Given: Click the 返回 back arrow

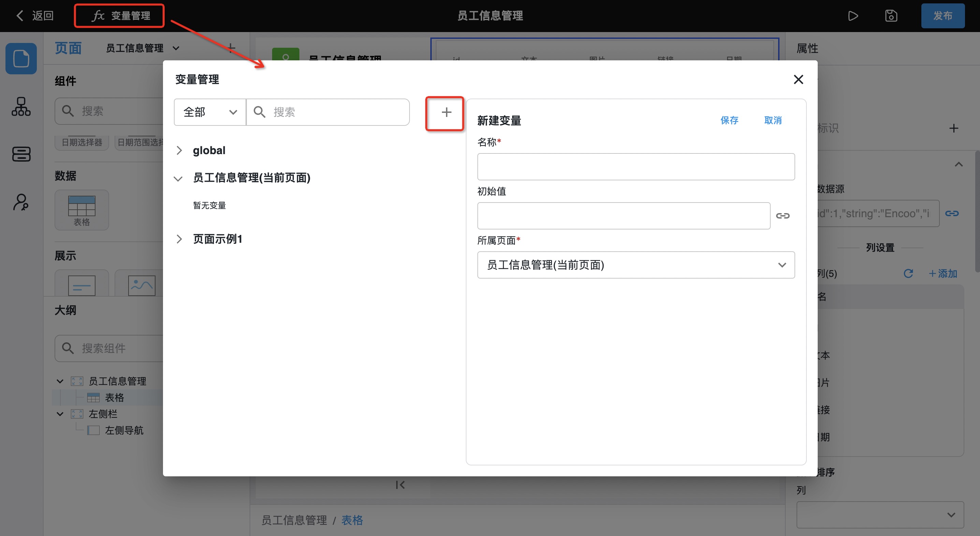Looking at the screenshot, I should 20,16.
